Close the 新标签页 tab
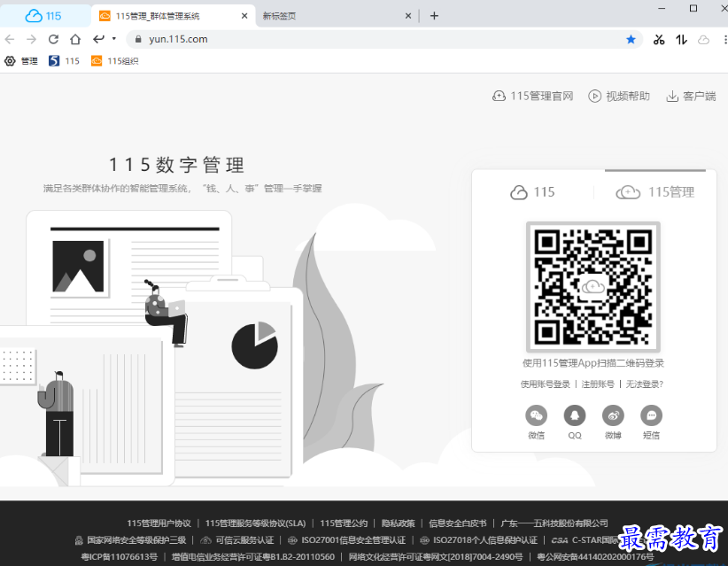Image resolution: width=728 pixels, height=566 pixels. [x=408, y=16]
